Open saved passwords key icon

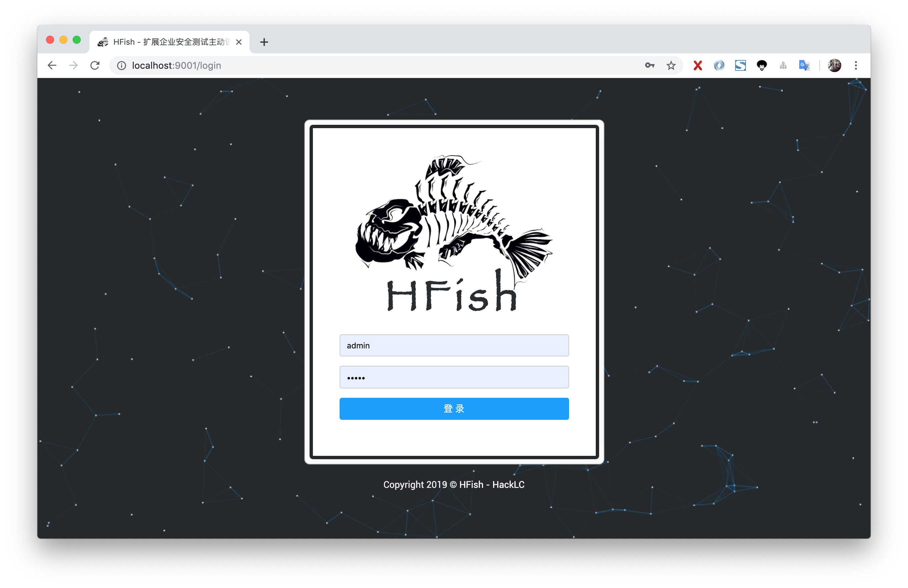(649, 66)
